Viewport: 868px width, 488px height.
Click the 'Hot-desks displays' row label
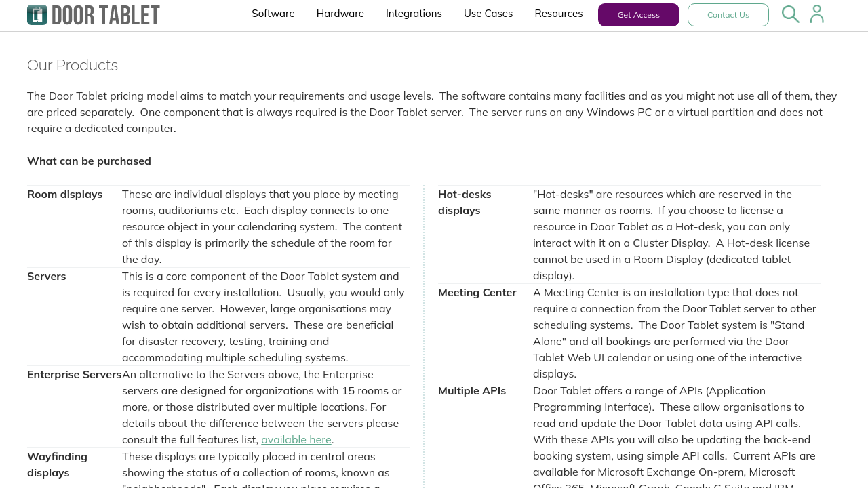click(x=465, y=202)
